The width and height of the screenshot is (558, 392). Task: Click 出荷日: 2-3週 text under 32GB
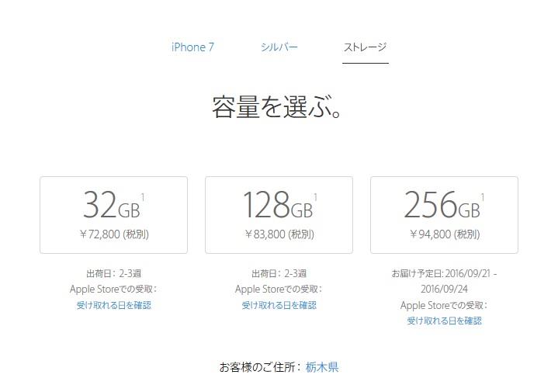point(113,273)
